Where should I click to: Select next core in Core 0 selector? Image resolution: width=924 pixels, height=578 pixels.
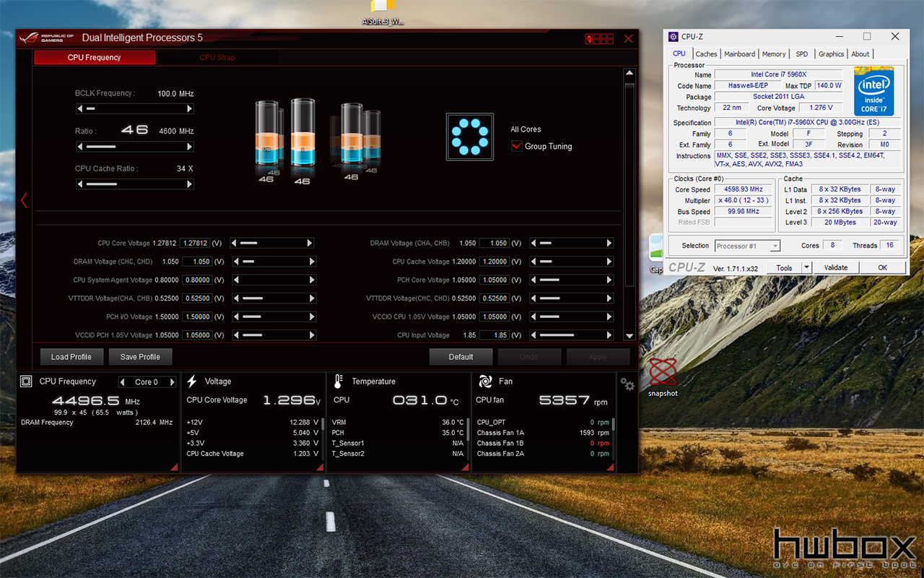coord(172,382)
